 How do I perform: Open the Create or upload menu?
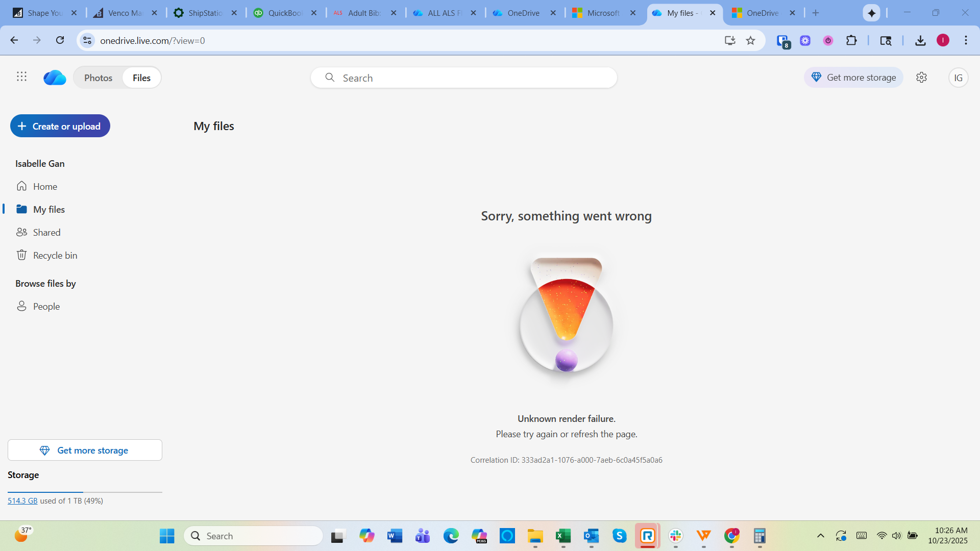60,126
